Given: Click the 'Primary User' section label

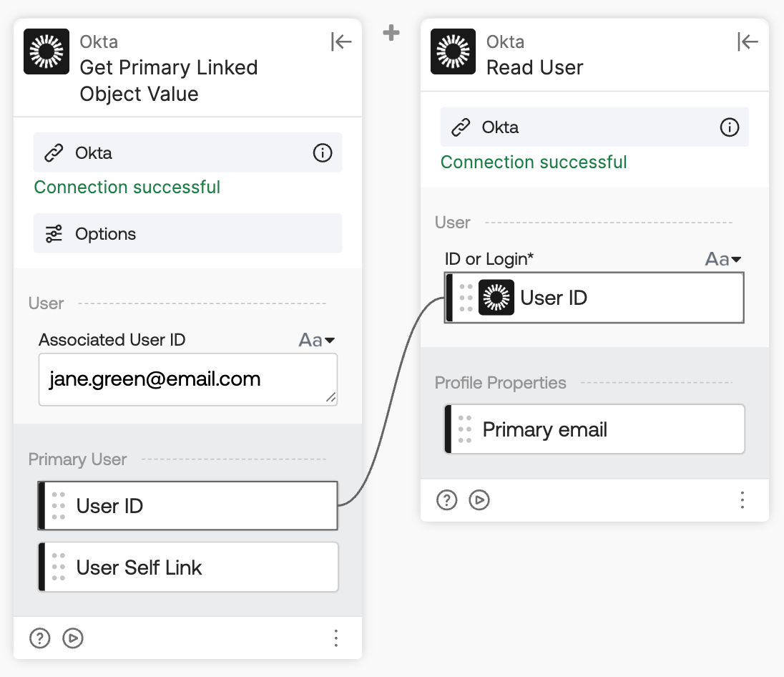Looking at the screenshot, I should (x=77, y=459).
